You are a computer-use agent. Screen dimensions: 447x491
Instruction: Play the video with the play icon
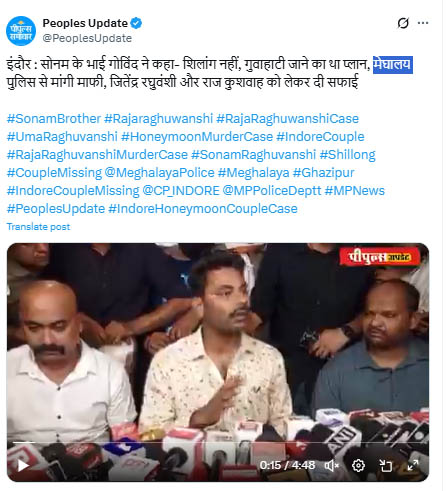tap(23, 465)
